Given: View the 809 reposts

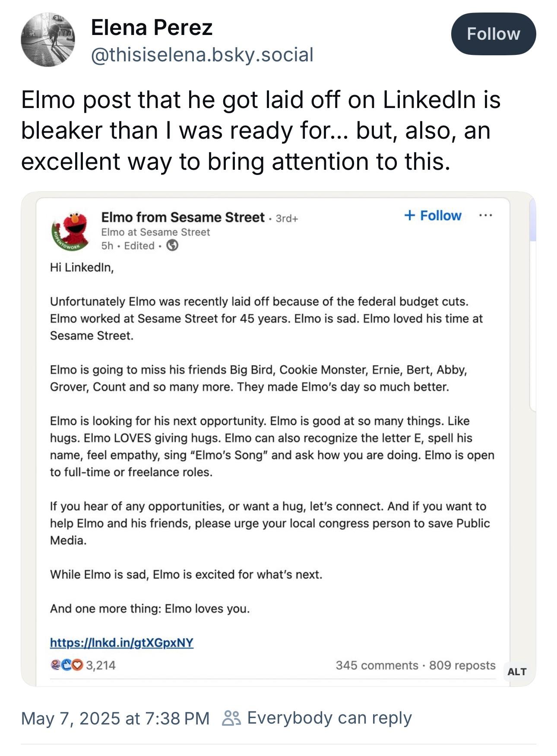Looking at the screenshot, I should click(462, 665).
